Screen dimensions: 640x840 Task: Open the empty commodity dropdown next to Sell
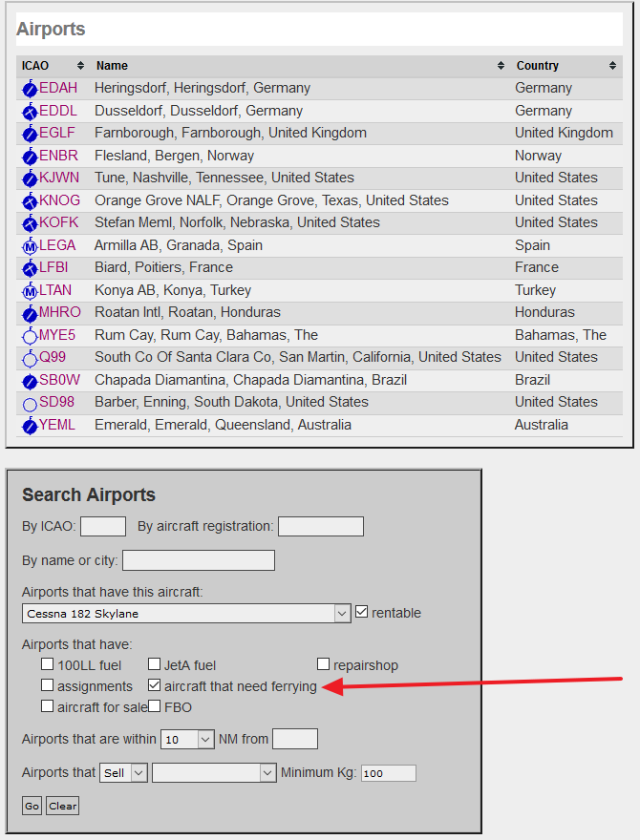click(x=214, y=772)
